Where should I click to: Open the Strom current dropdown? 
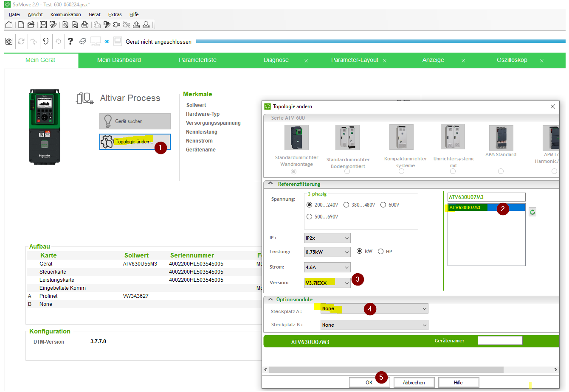pos(327,267)
